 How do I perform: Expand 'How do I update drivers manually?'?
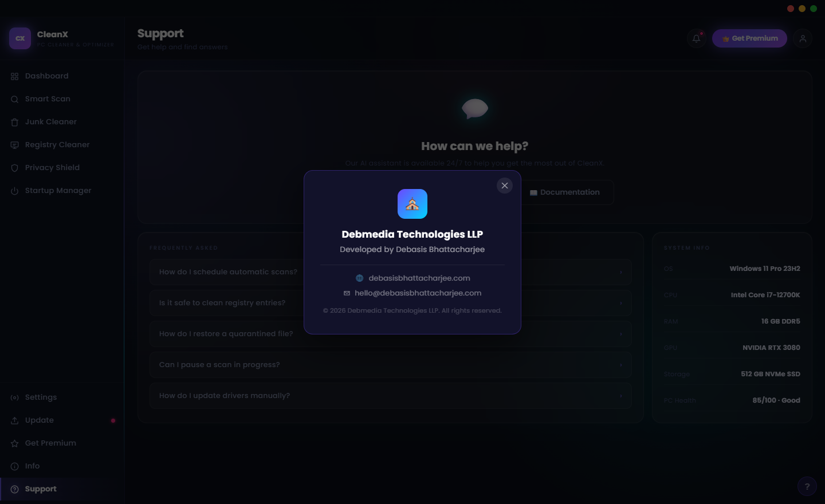(391, 396)
